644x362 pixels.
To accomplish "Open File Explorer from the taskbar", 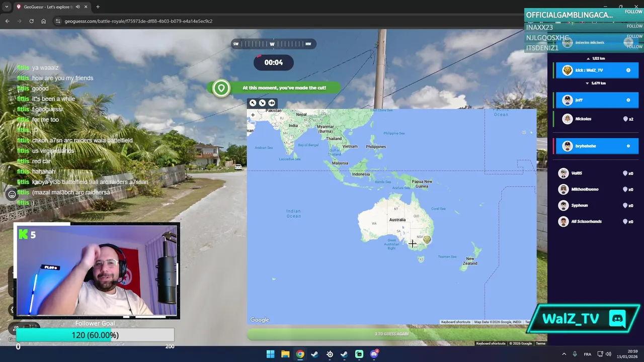I will click(x=285, y=354).
